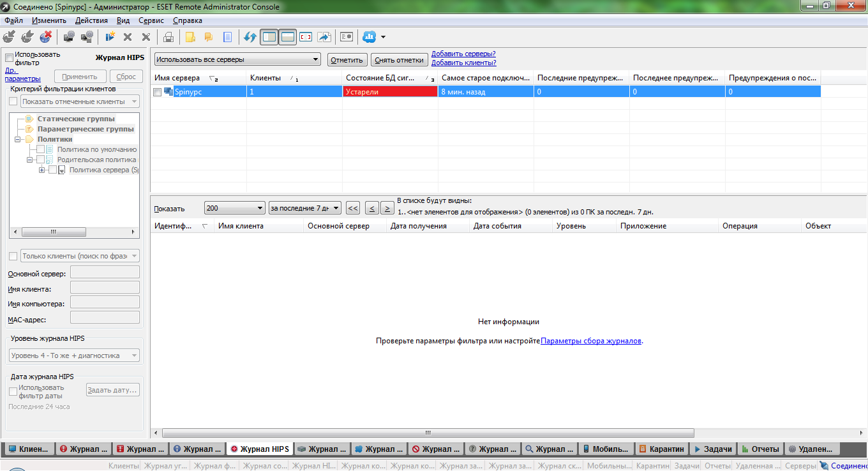
Task: Click the blue chart toolbar icon
Action: click(x=369, y=37)
